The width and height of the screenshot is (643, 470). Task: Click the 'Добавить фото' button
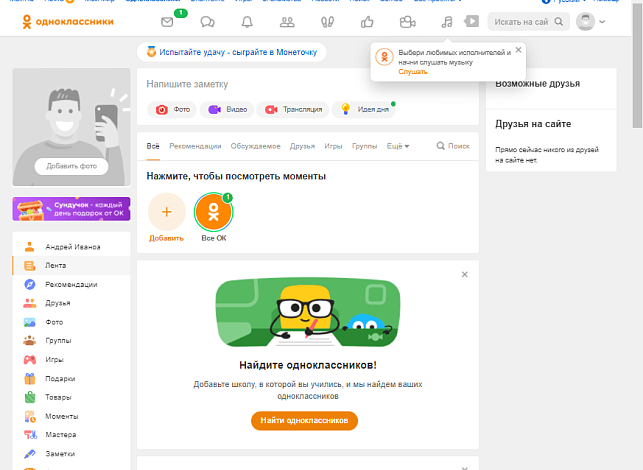point(70,166)
